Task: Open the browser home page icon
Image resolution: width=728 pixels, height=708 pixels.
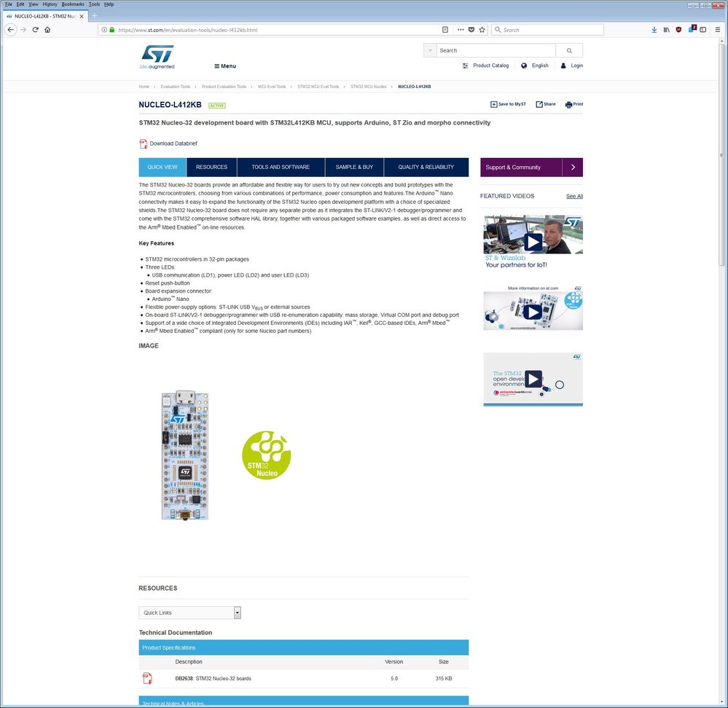Action: point(47,30)
